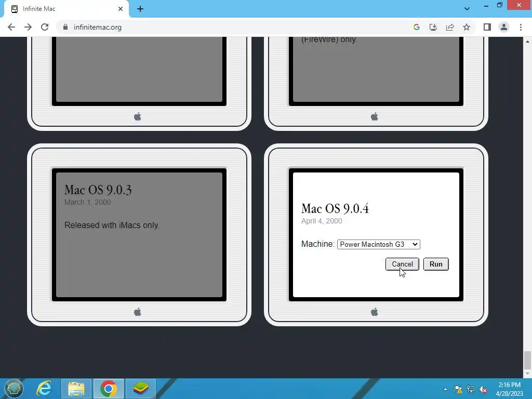Viewport: 532px width, 399px height.
Task: View site security lock information
Action: [x=65, y=27]
